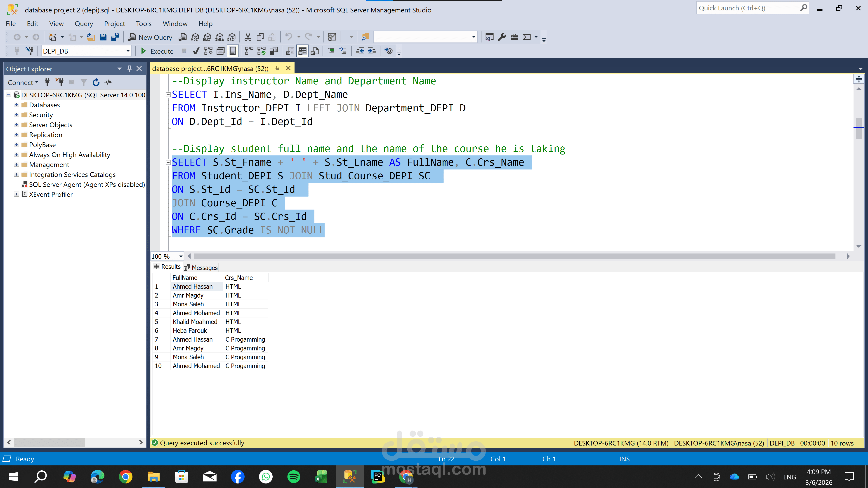Open the DEPI_DB database dropdown
868x488 pixels.
[128, 51]
